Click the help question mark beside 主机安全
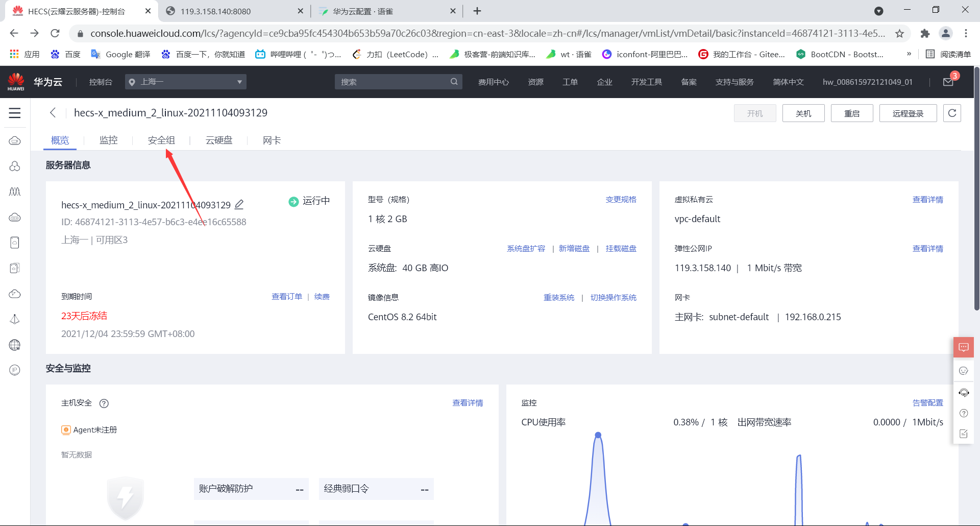 coord(104,403)
